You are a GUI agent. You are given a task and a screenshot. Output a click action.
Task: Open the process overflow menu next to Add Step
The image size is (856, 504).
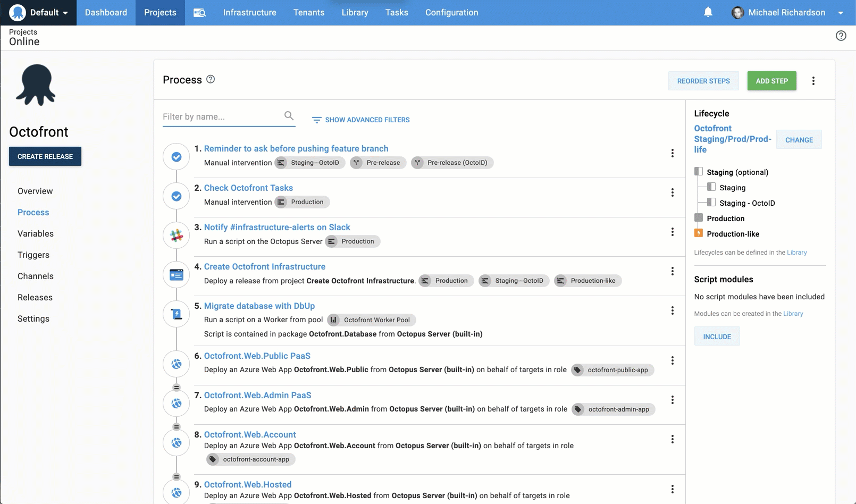pyautogui.click(x=813, y=81)
